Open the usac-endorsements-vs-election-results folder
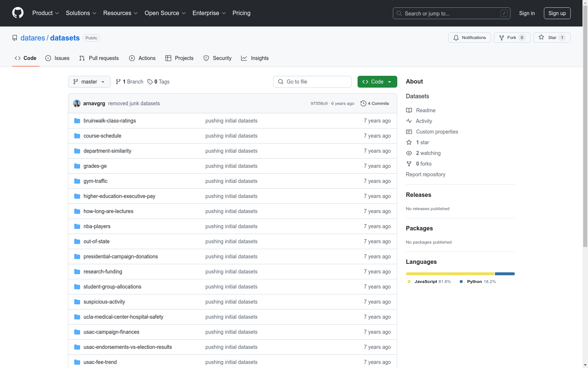This screenshot has height=368, width=588. 128,347
